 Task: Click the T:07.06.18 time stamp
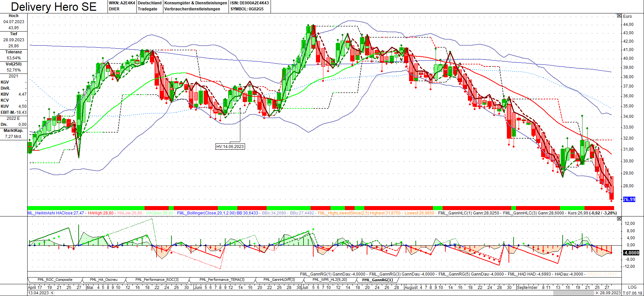click(633, 293)
